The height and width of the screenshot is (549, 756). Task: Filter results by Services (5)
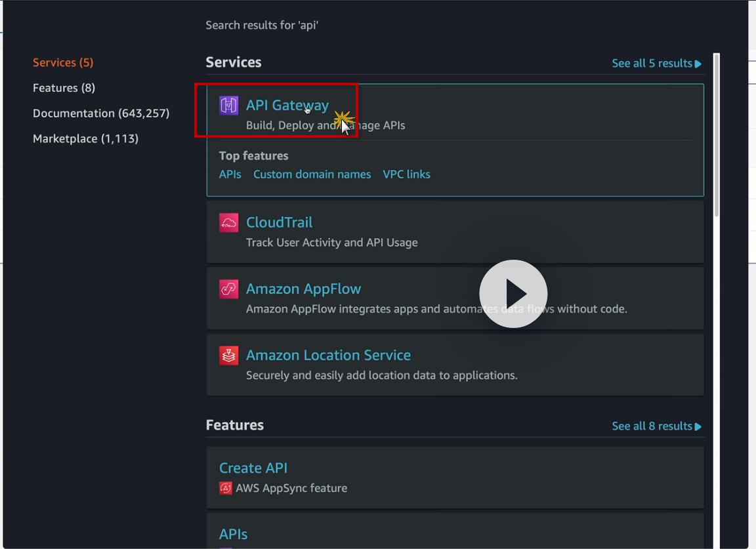coord(63,62)
